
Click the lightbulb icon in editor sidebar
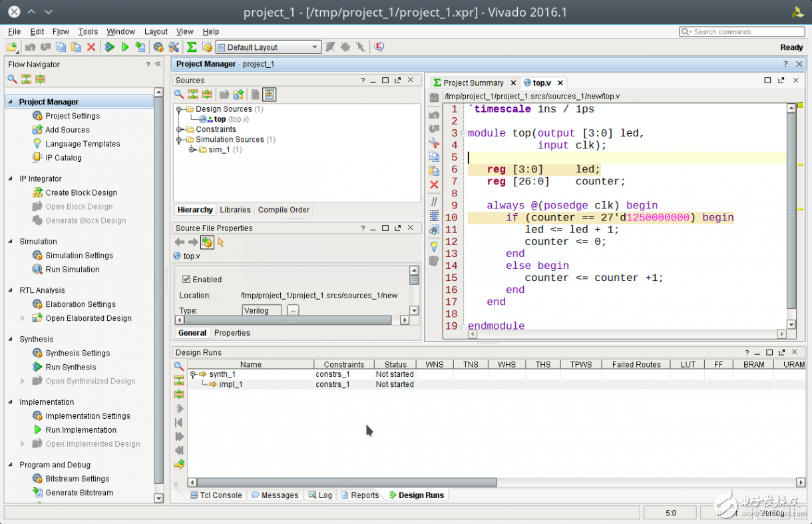[434, 246]
